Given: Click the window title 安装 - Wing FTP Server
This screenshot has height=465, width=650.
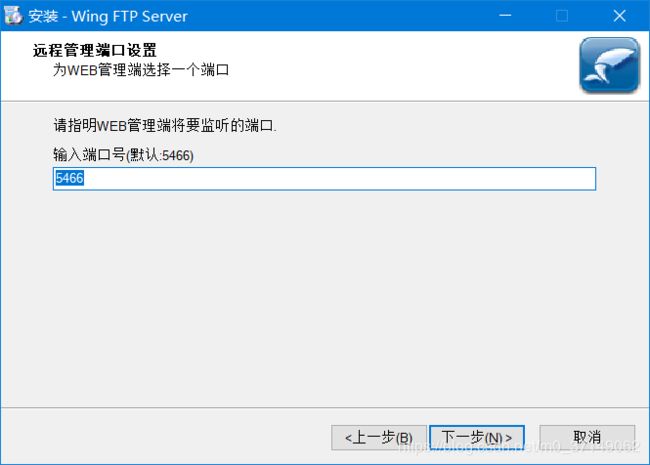Looking at the screenshot, I should click(108, 16).
